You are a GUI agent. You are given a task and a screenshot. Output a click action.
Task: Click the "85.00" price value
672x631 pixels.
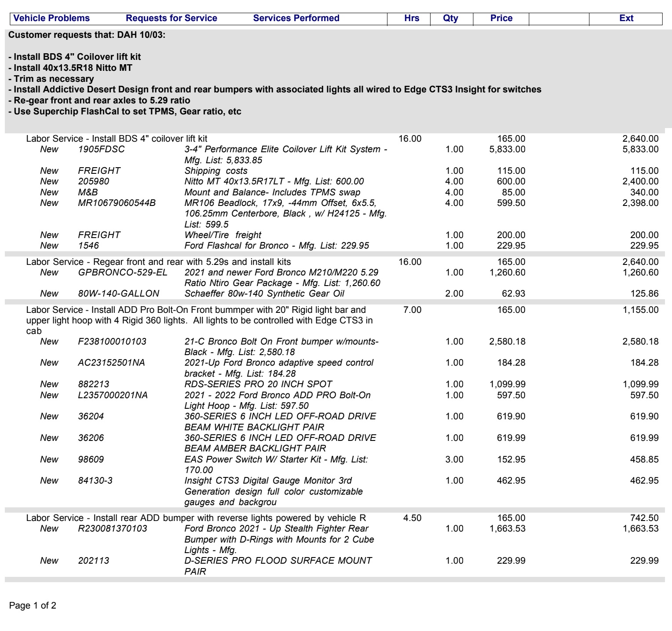514,193
